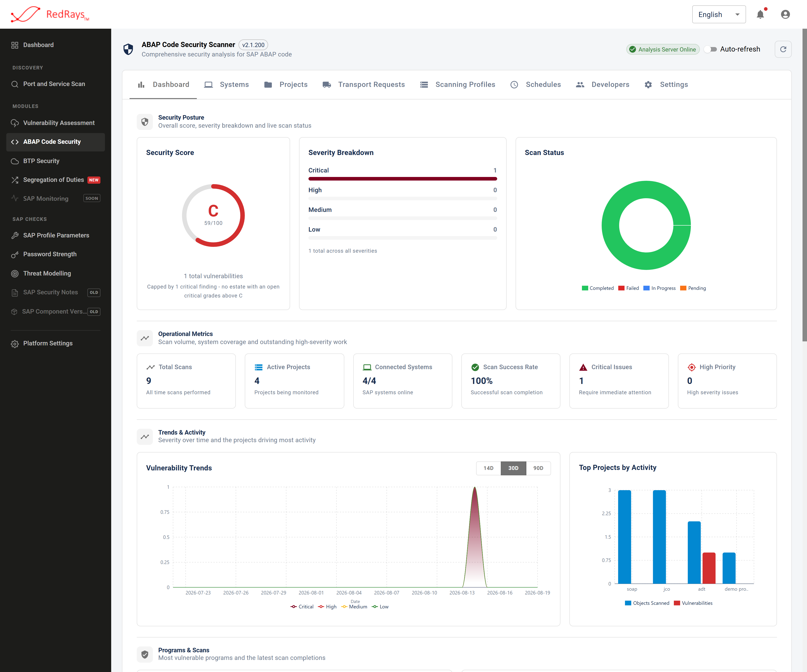The height and width of the screenshot is (672, 807).
Task: Toggle Vulnerabilities in Top Projects legend
Action: 693,603
